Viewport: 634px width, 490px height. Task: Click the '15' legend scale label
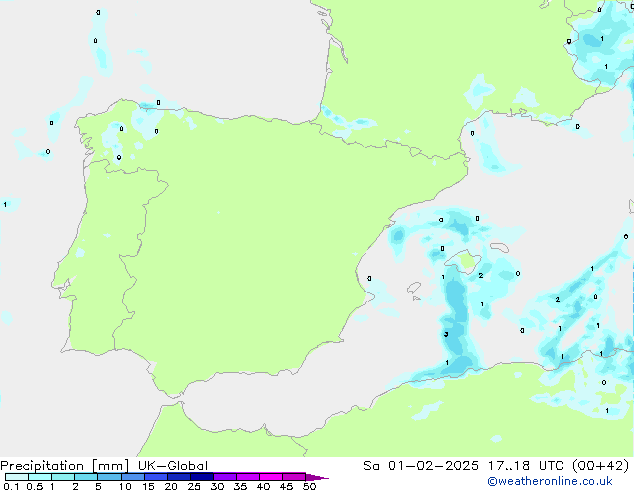[x=148, y=486]
